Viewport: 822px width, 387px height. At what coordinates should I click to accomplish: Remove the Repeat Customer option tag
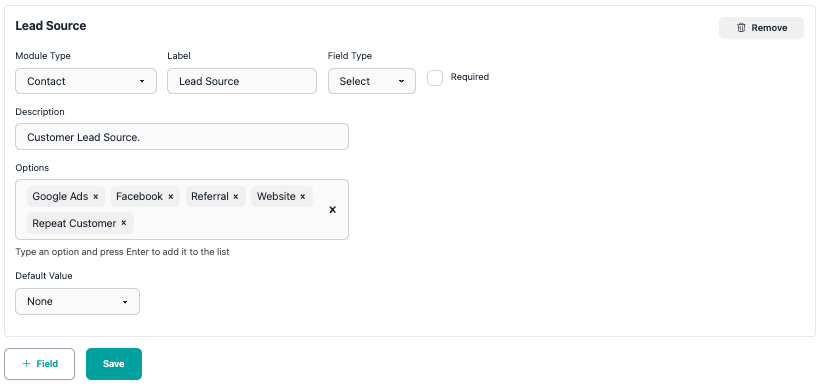point(124,223)
